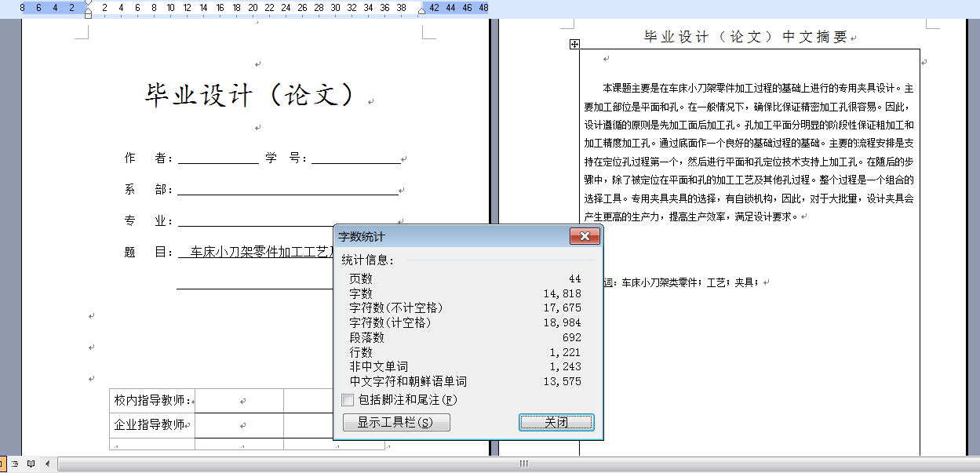Switch to Outline view icon
The image size is (980, 473).
[16, 464]
